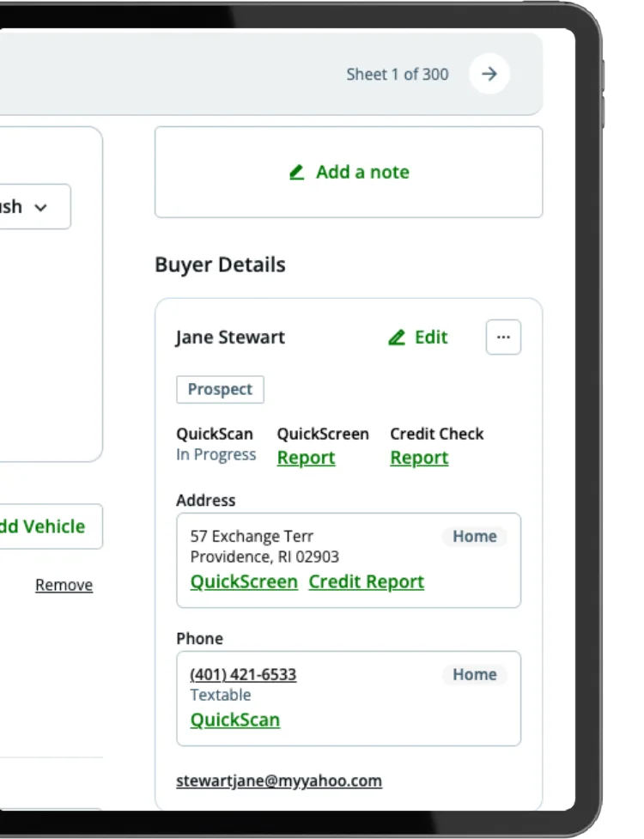
Task: Click the Jane Stewart buyer name
Action: point(230,337)
